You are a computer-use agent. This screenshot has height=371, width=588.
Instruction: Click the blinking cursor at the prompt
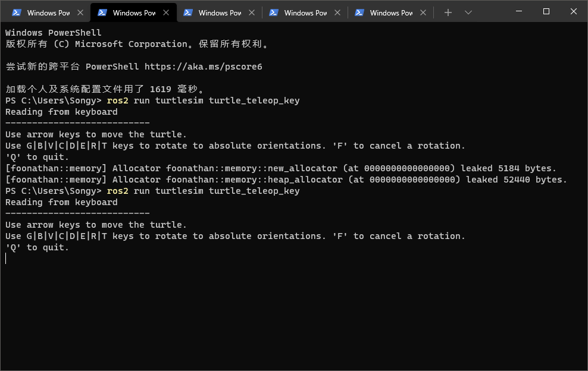(x=5, y=258)
